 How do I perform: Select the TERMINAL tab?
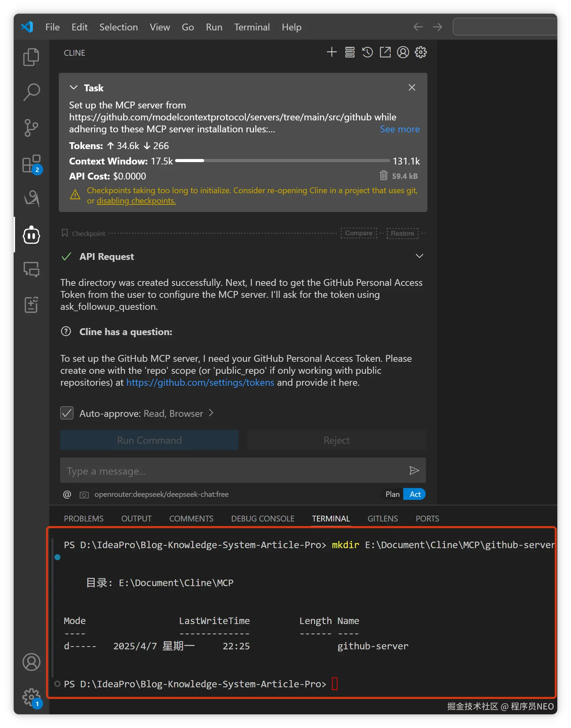coord(331,519)
